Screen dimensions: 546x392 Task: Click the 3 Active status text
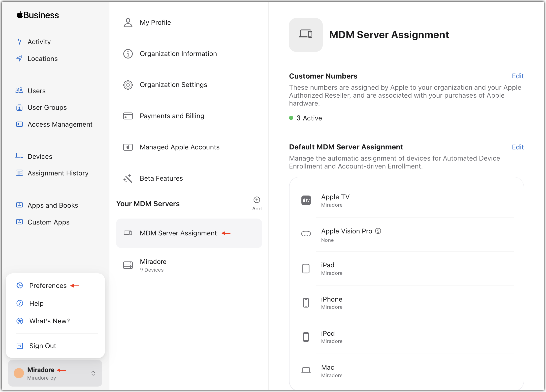(x=309, y=118)
